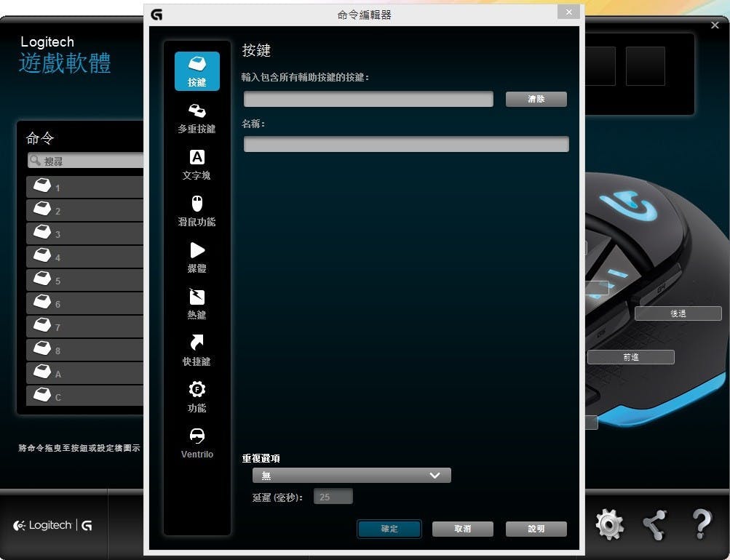Open the 多重按鍵 multi-key category

tap(197, 119)
